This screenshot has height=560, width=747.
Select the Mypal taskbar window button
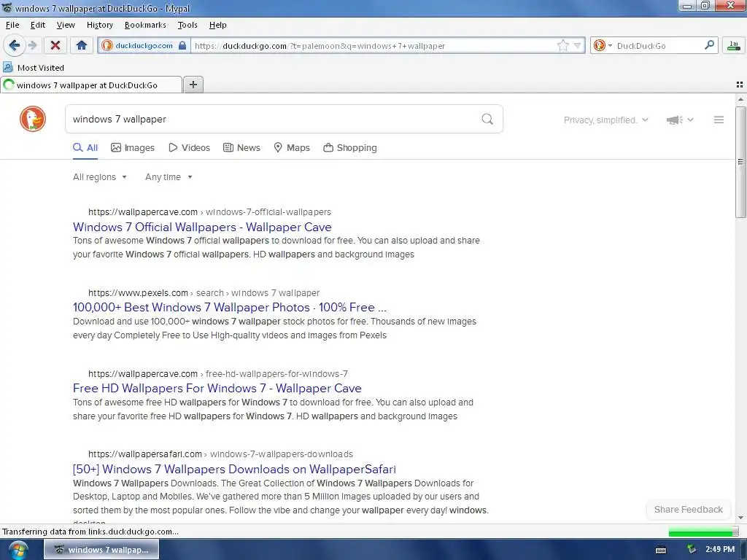(x=101, y=550)
